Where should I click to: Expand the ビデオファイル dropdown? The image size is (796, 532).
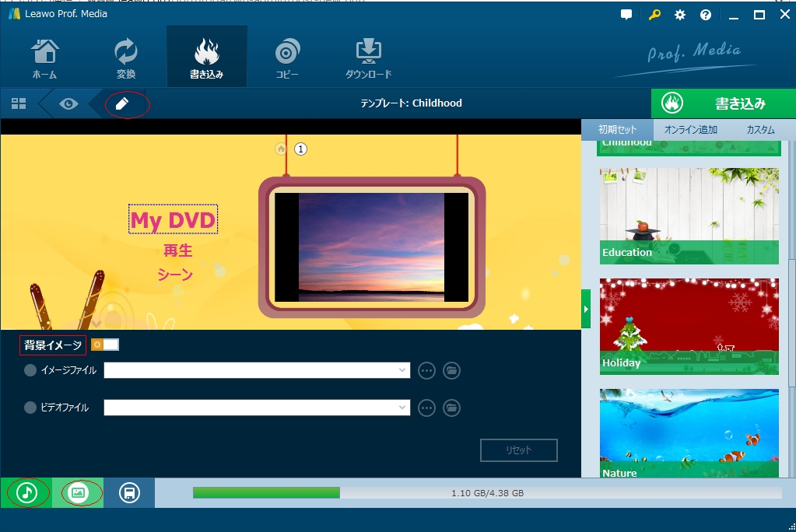(402, 407)
